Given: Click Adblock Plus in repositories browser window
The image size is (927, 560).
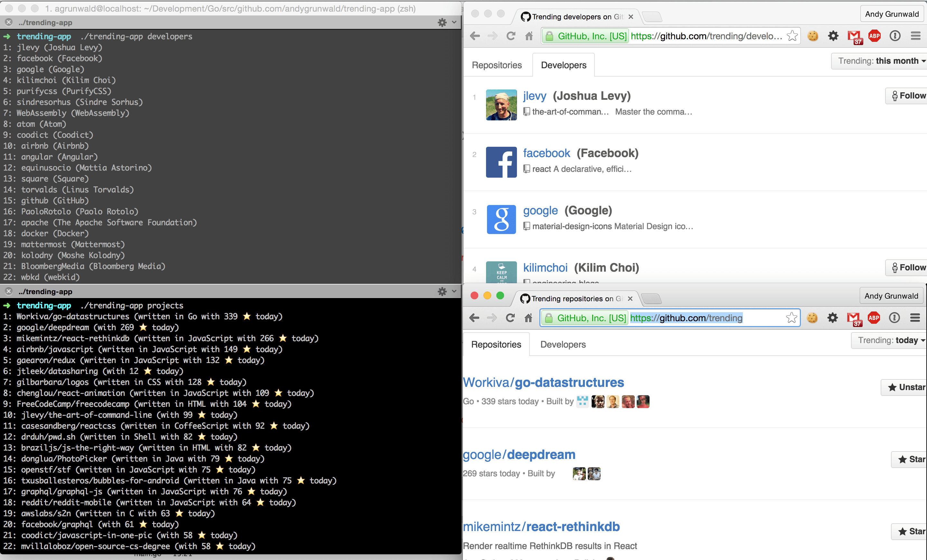Looking at the screenshot, I should 874,318.
